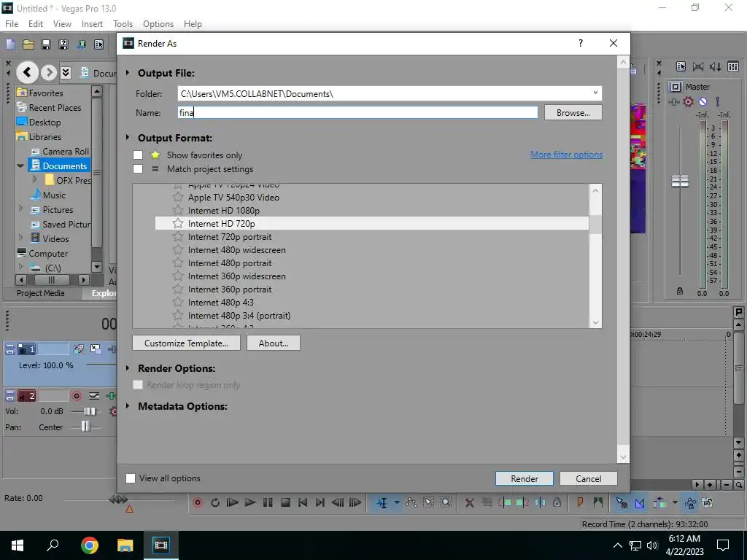Open the Options menu
Viewport: 747px width, 560px height.
pyautogui.click(x=158, y=24)
